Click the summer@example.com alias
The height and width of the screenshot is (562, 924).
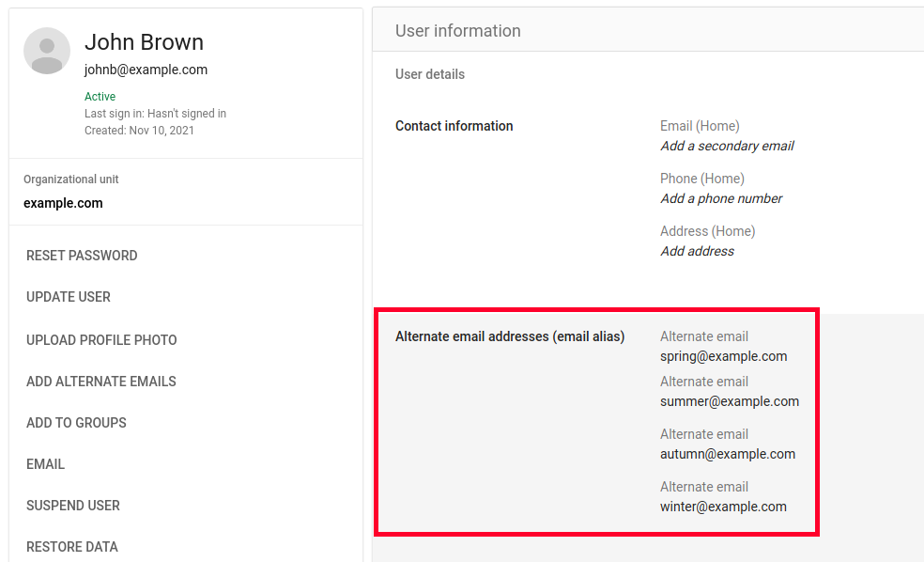pos(730,401)
